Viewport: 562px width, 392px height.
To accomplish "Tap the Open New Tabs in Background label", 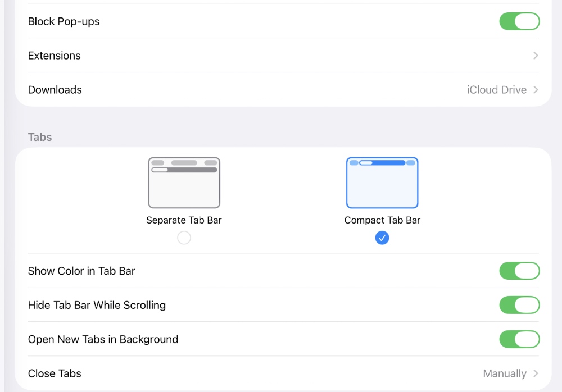I will (x=103, y=339).
